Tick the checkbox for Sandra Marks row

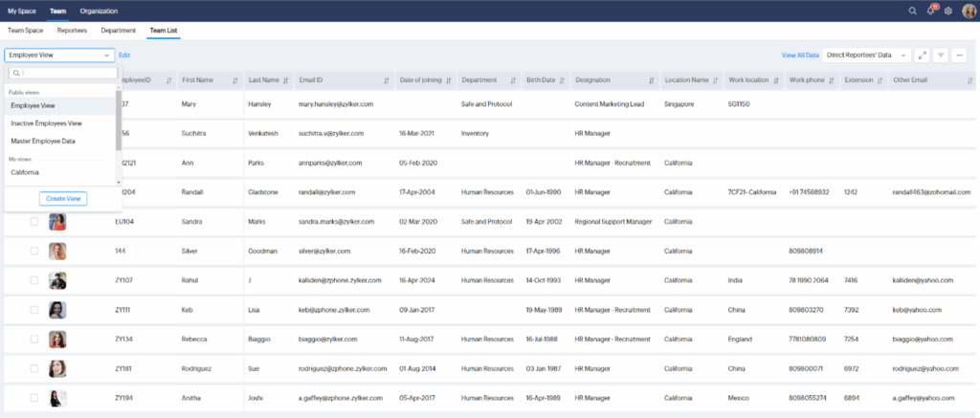tap(34, 221)
